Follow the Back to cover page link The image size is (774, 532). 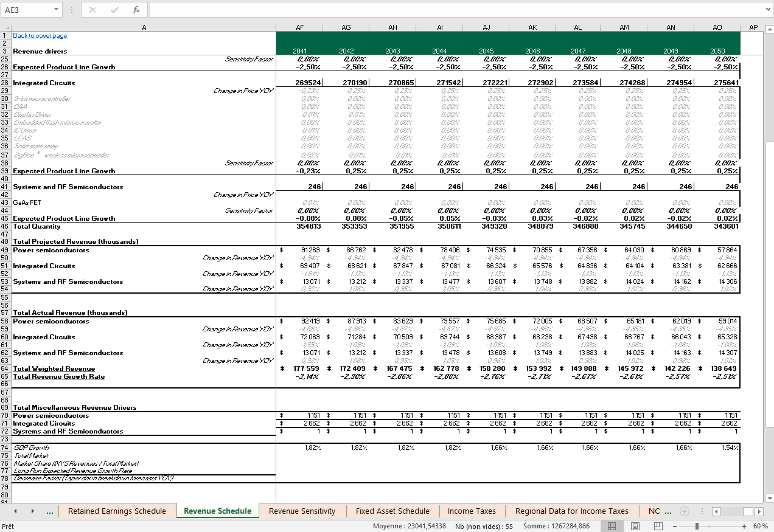point(40,36)
